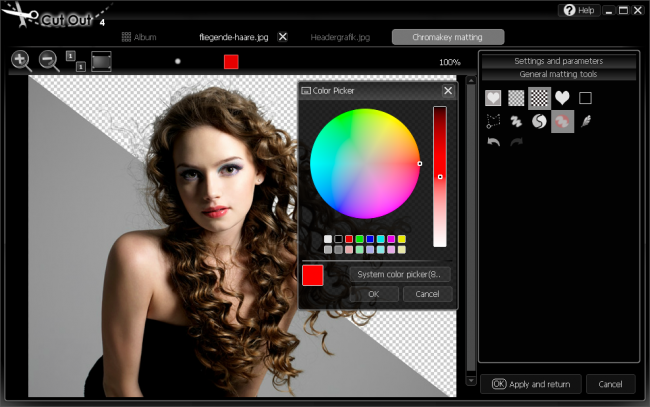650x407 pixels.
Task: Select the empty square outline view icon
Action: tap(585, 98)
